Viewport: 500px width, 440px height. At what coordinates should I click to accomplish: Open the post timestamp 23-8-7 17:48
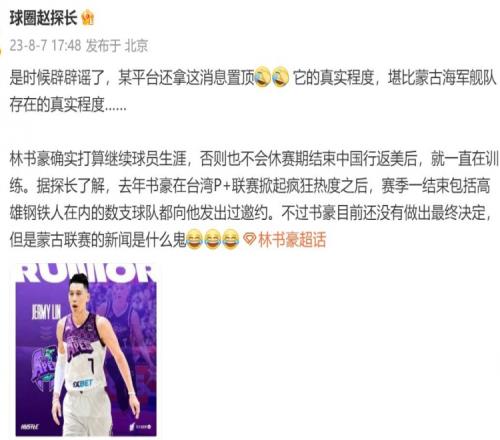tap(45, 45)
